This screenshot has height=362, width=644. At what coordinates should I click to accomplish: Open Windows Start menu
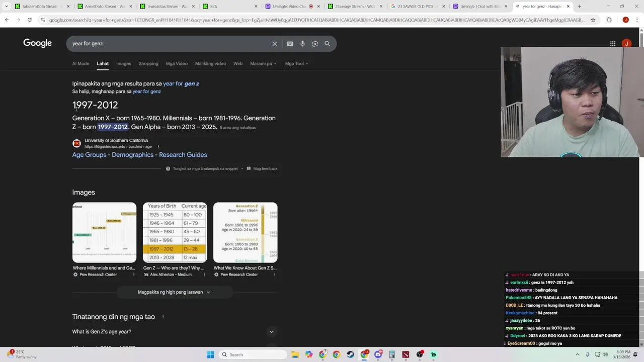(210, 354)
